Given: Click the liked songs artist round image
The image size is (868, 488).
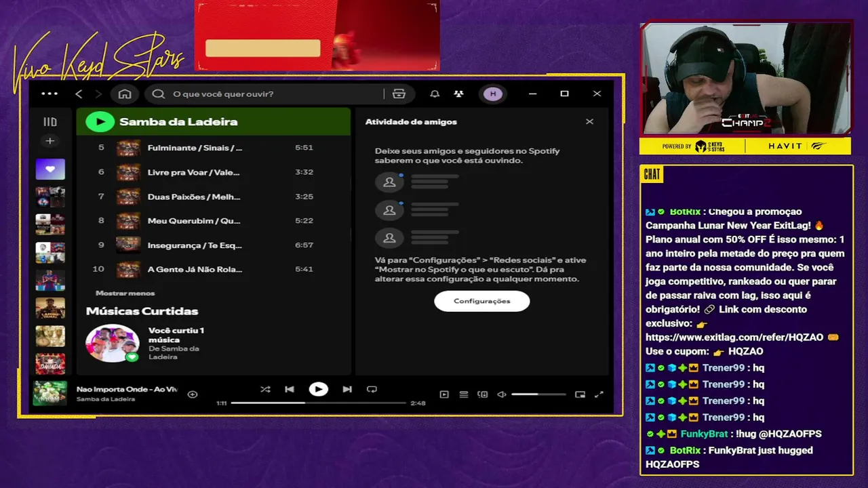Looking at the screenshot, I should [x=113, y=343].
